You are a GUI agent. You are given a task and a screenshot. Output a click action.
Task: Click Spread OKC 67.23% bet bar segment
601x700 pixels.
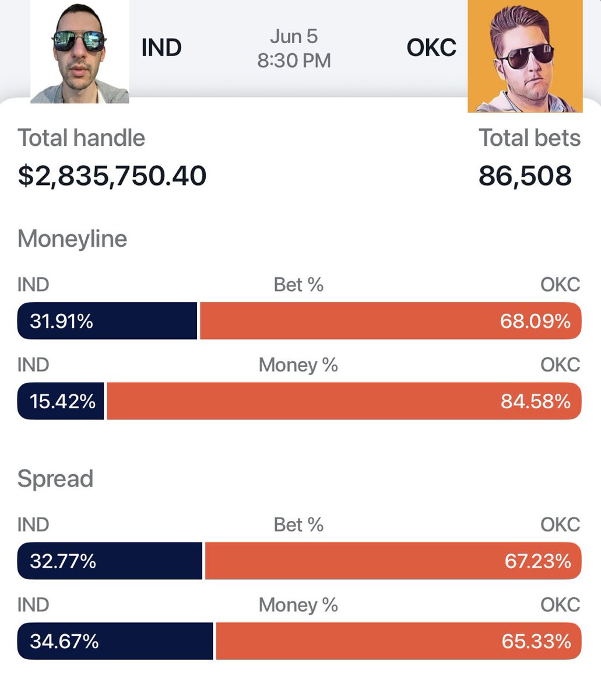[x=393, y=561]
